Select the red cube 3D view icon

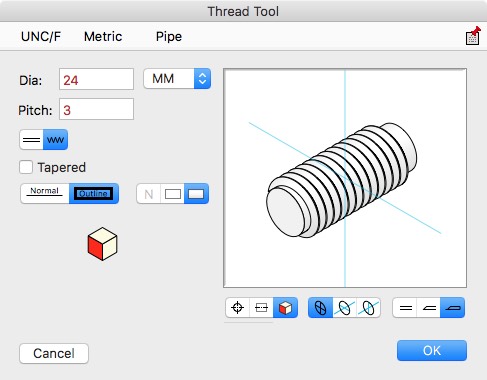tap(285, 307)
